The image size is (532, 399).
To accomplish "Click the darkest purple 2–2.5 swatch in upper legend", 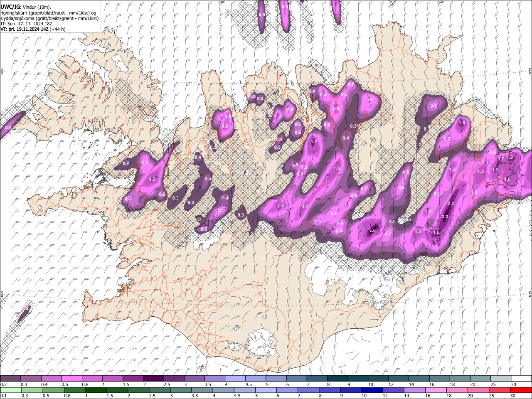I will (153, 379).
